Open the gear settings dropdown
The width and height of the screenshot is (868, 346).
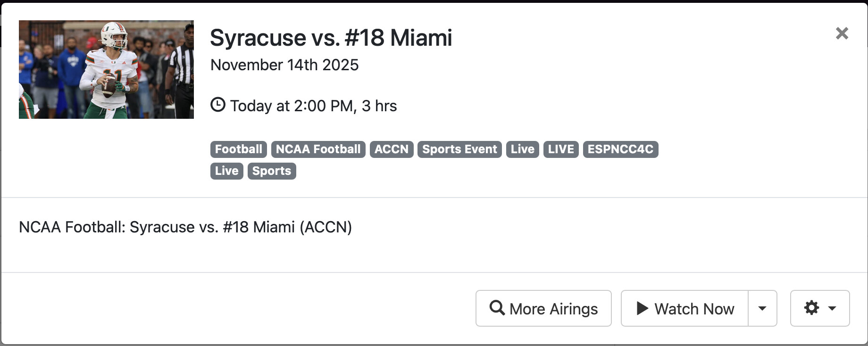pos(819,308)
